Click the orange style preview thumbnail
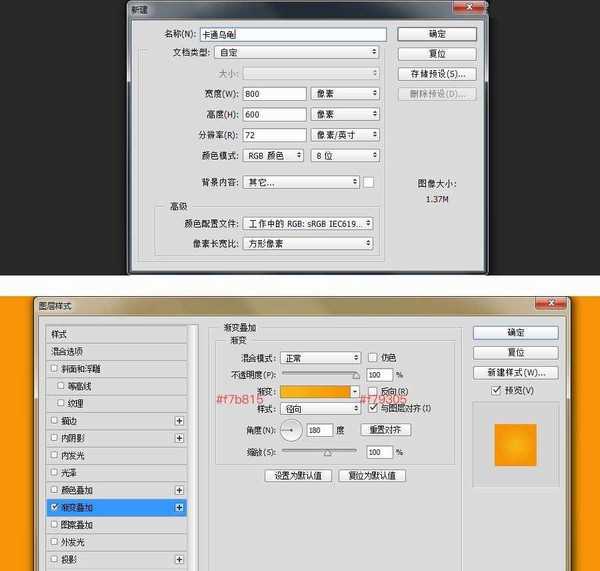Screen dimensions: 600x571 pos(515,445)
